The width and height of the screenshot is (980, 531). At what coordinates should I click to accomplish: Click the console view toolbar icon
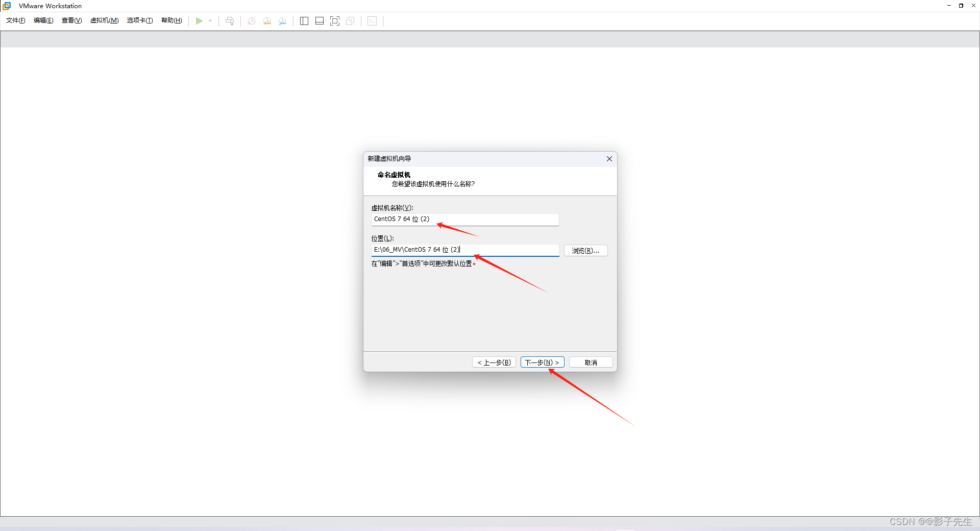[x=372, y=21]
